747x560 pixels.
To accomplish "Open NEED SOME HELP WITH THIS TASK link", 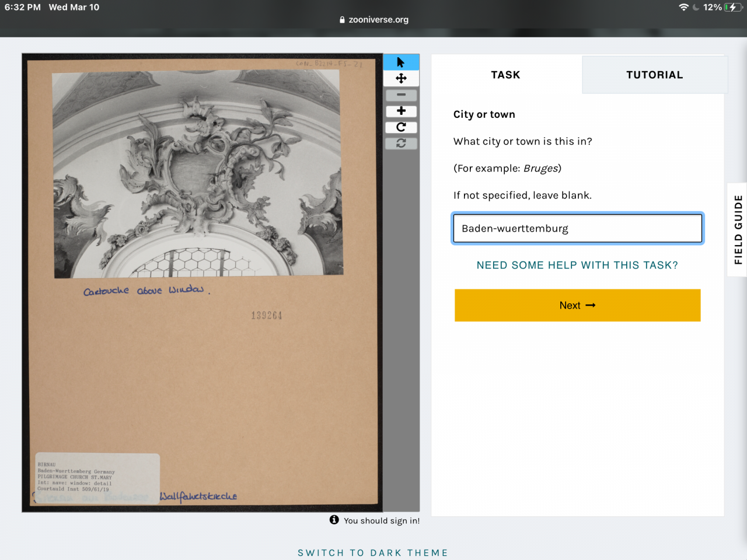I will click(x=577, y=265).
